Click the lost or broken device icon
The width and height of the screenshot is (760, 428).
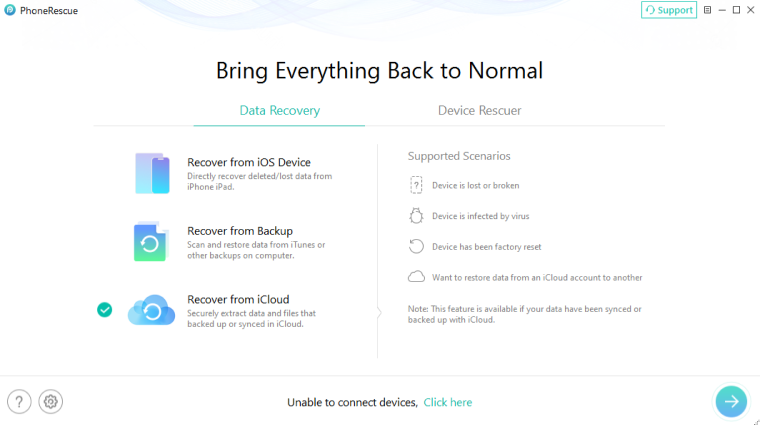[416, 185]
